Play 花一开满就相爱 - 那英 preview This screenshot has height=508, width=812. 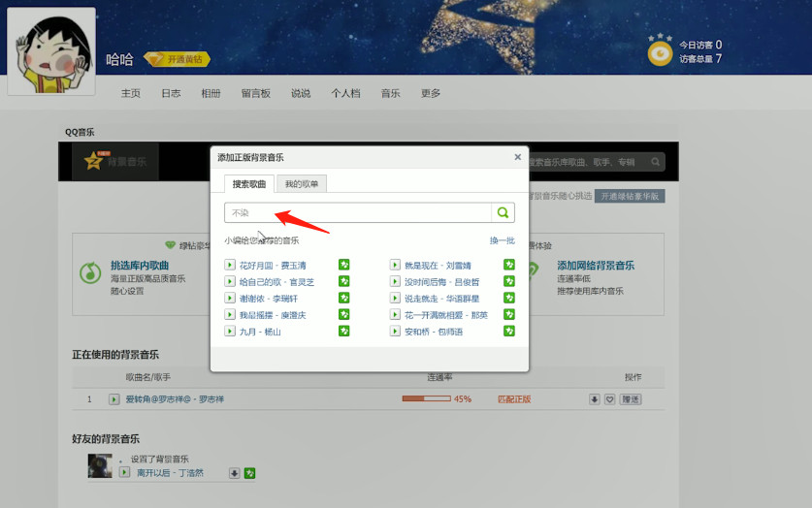395,314
